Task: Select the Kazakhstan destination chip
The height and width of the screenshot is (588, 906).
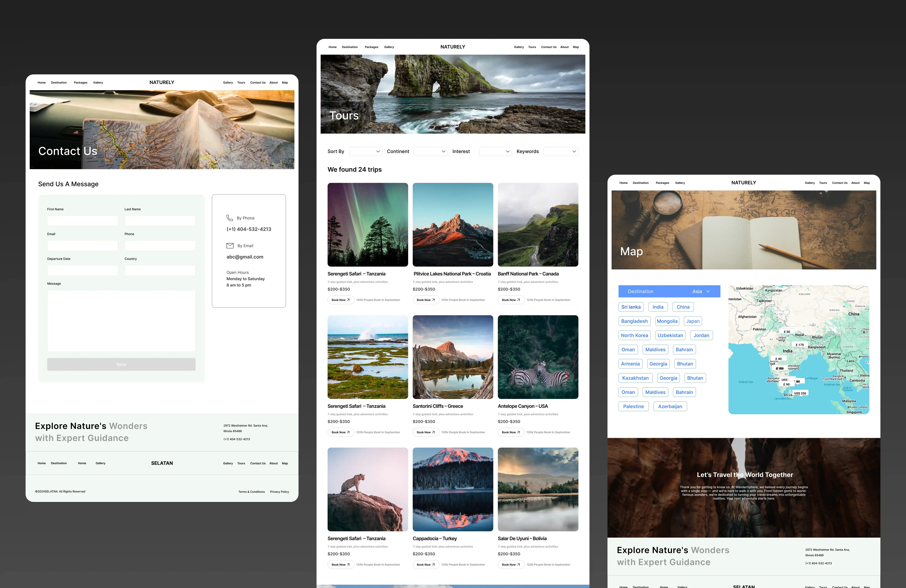Action: click(x=635, y=378)
